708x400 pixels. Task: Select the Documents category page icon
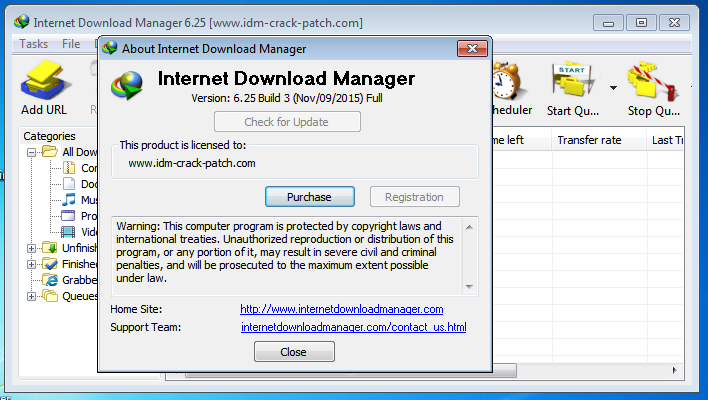pos(69,184)
